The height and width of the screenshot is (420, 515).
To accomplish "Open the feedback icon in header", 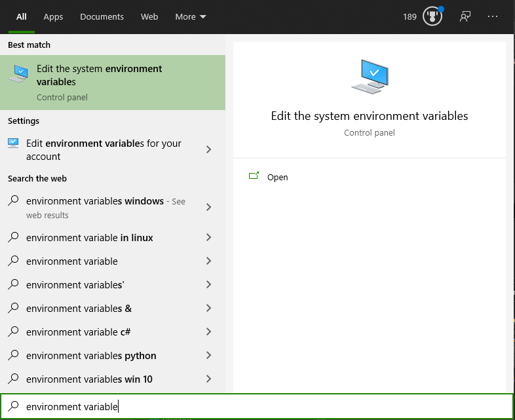I will click(465, 16).
